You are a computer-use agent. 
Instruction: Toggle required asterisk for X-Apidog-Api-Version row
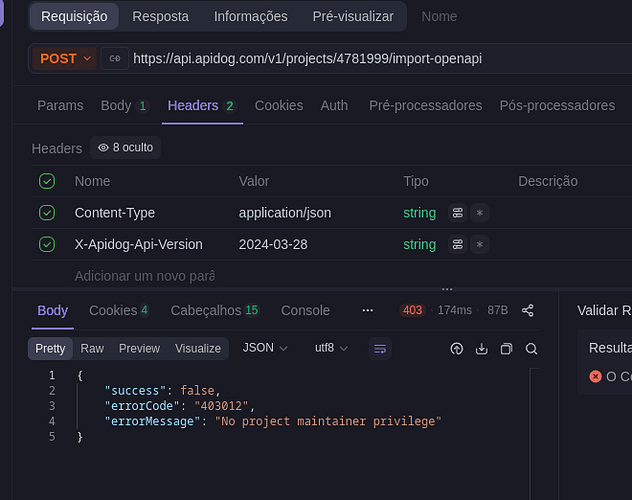[x=480, y=244]
